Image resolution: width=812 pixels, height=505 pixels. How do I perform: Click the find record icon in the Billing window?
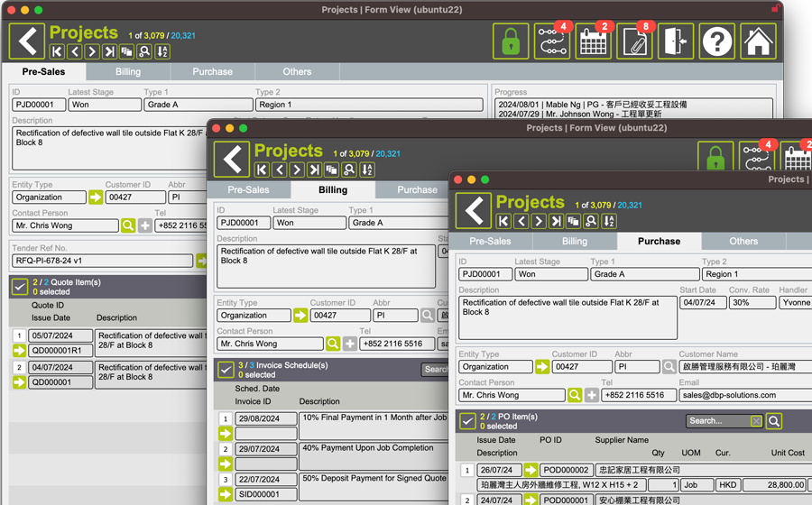(349, 170)
